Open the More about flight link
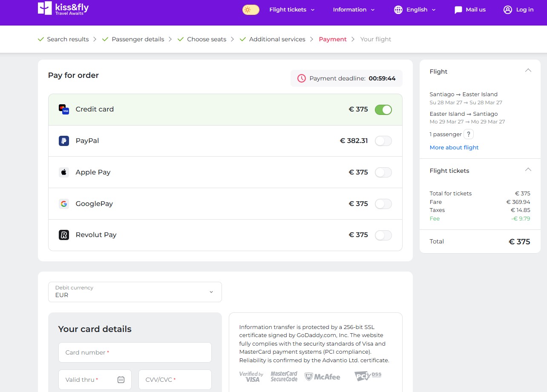This screenshot has height=392, width=547. click(x=454, y=148)
